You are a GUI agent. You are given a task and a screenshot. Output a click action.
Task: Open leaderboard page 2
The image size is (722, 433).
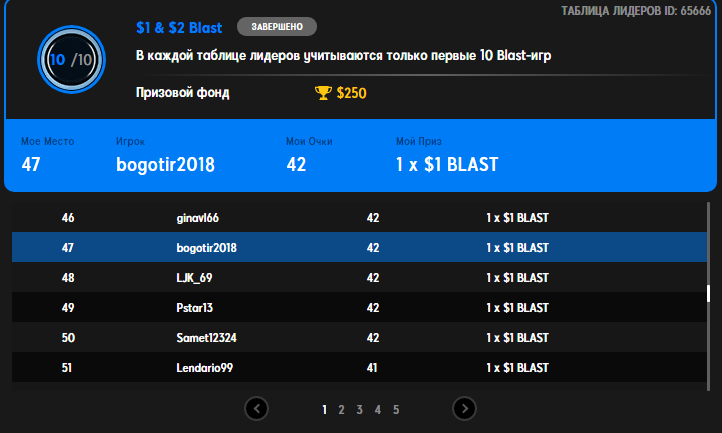pyautogui.click(x=341, y=410)
